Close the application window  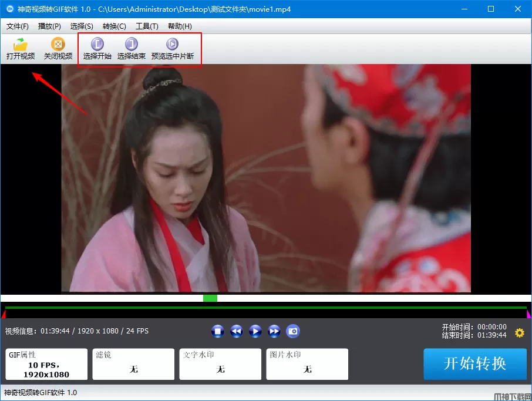518,9
